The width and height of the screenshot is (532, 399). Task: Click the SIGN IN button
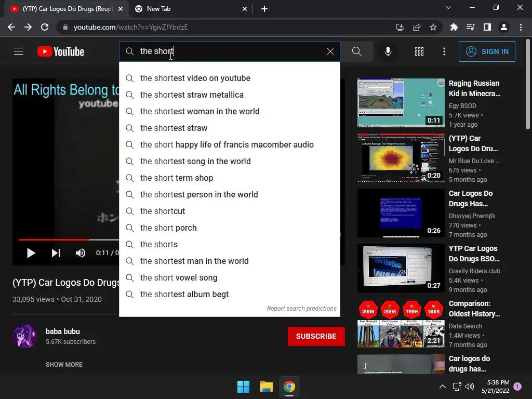tap(487, 51)
